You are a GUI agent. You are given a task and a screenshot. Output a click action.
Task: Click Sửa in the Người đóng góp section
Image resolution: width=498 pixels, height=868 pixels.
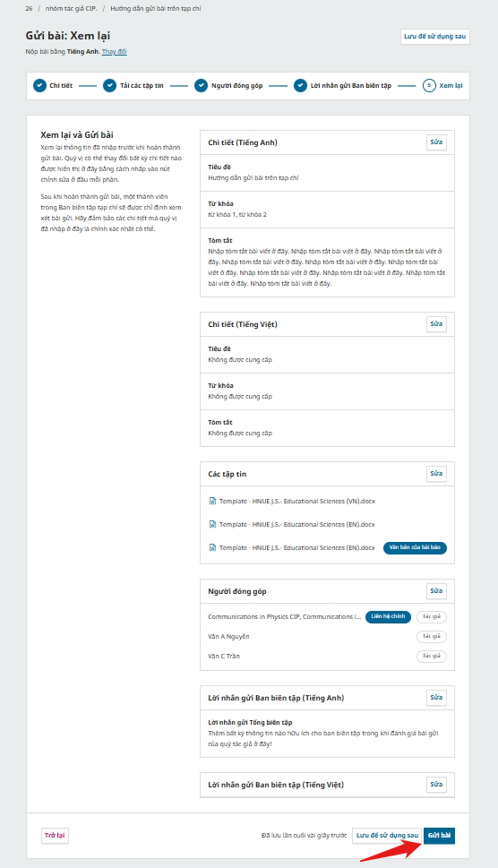click(436, 590)
